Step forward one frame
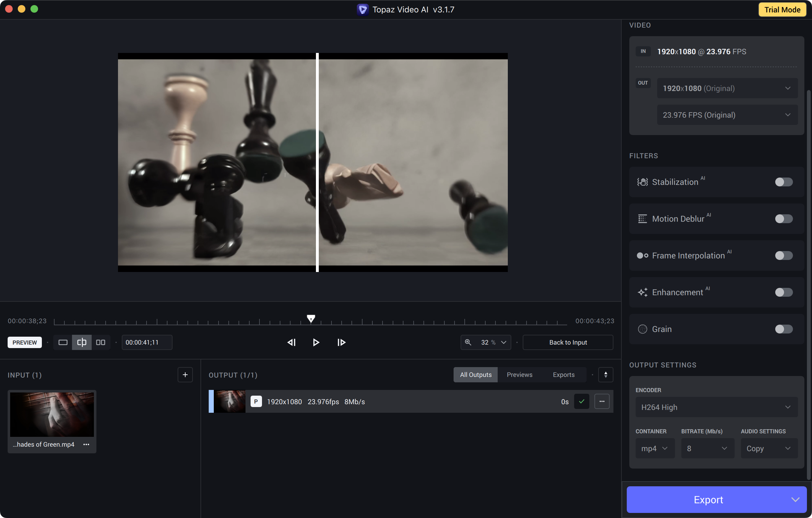812x518 pixels. [341, 342]
